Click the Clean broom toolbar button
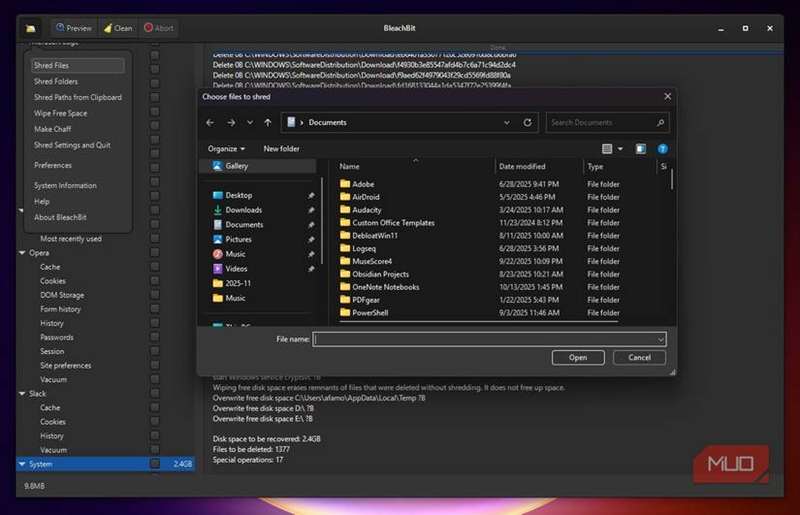 (x=118, y=28)
